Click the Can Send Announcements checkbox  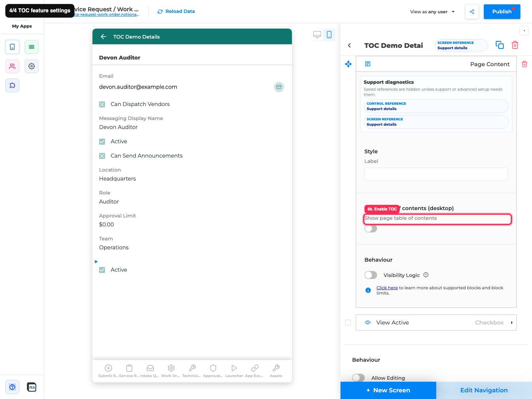pos(102,156)
